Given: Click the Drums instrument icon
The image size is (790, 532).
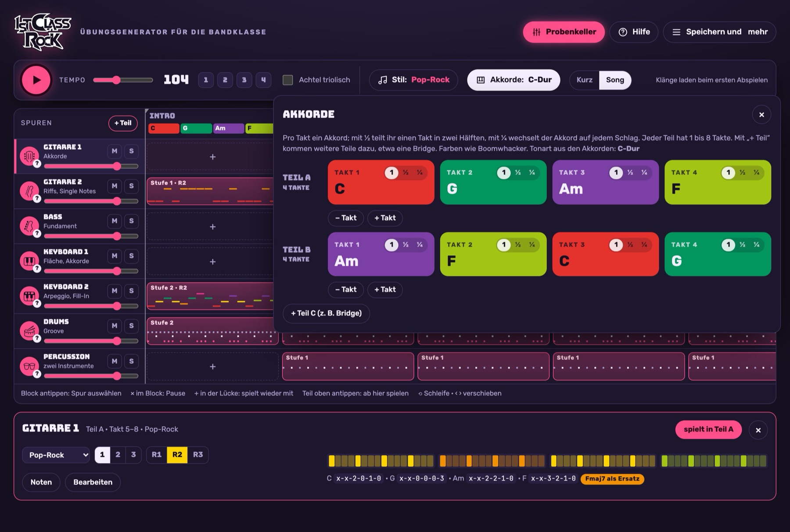Looking at the screenshot, I should pos(29,331).
